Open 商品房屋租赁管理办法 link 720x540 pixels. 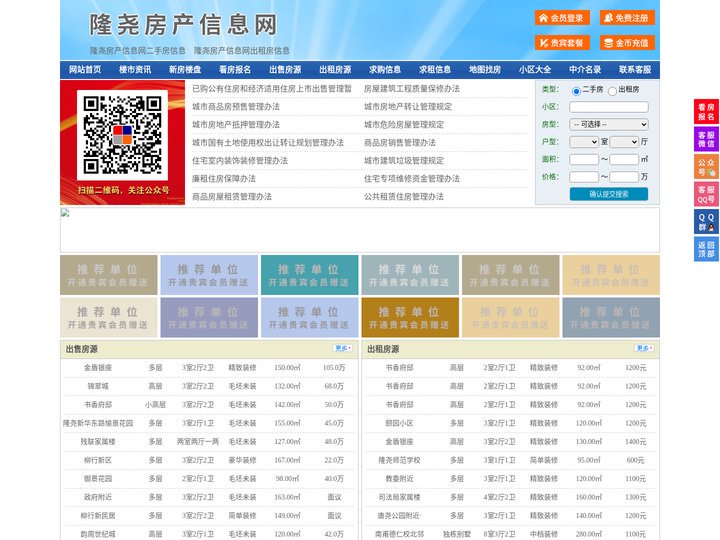232,197
